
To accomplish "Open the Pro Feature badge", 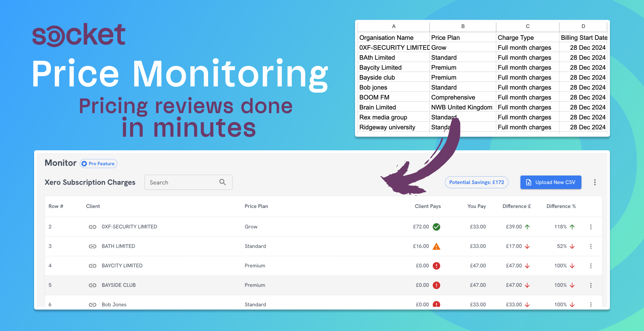I will point(99,164).
